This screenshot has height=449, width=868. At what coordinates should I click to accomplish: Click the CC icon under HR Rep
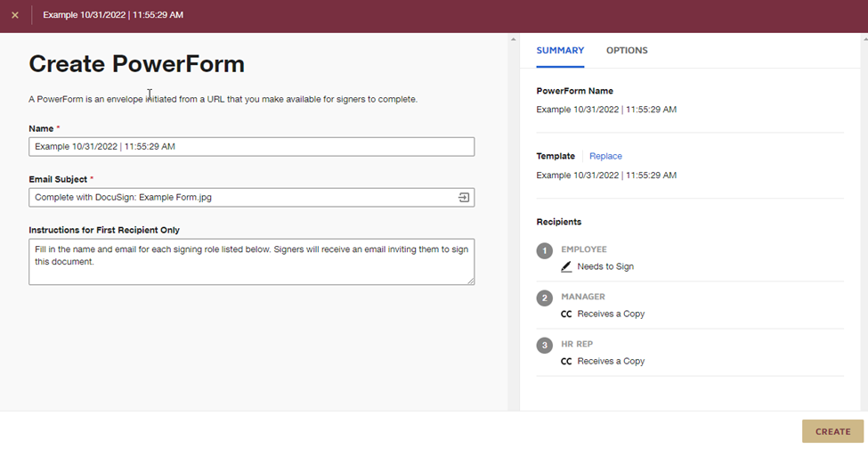(566, 361)
